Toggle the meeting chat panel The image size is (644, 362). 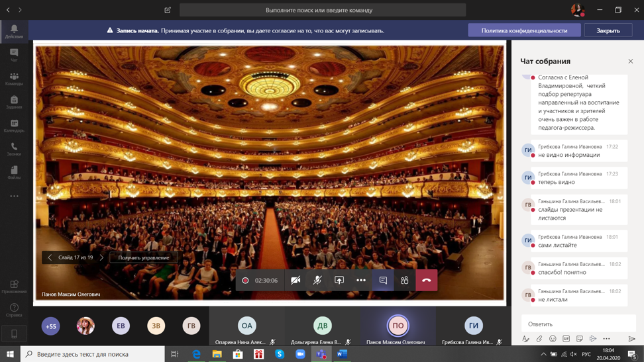[x=383, y=281]
